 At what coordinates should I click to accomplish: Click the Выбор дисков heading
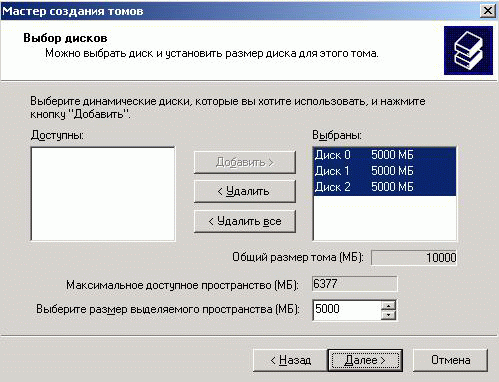point(65,38)
